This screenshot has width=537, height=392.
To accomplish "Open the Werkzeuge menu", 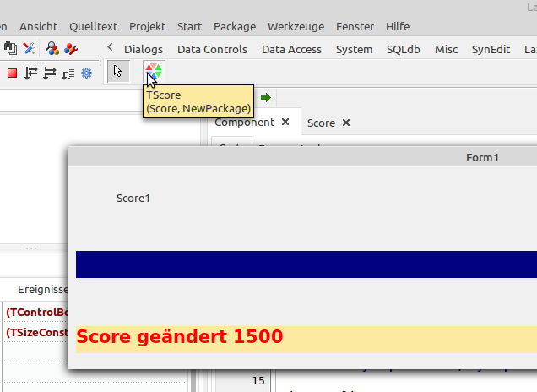I will click(296, 26).
